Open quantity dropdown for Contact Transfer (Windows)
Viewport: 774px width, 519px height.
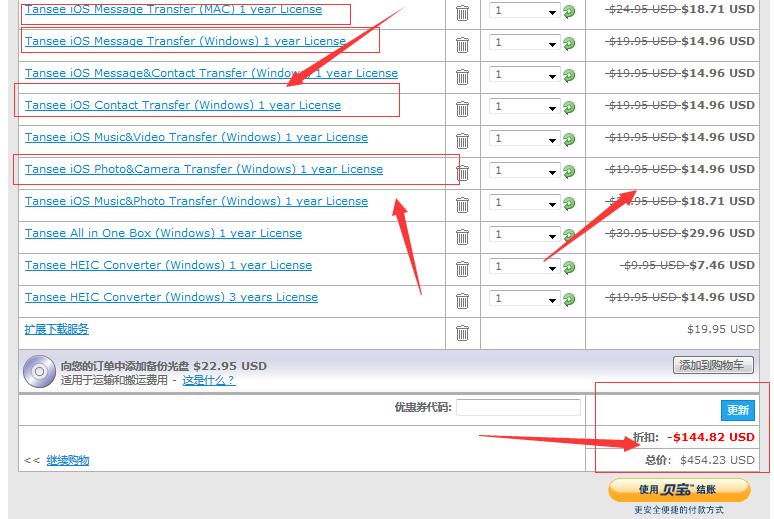525,106
